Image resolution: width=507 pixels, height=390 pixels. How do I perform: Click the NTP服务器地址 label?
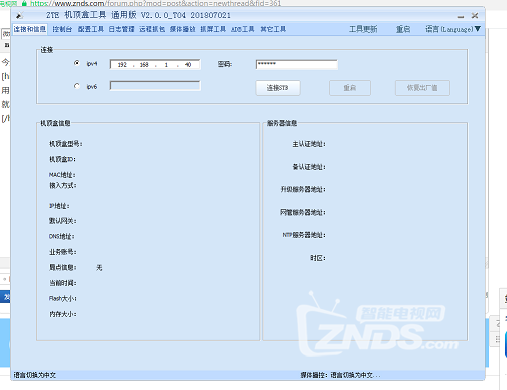point(304,235)
